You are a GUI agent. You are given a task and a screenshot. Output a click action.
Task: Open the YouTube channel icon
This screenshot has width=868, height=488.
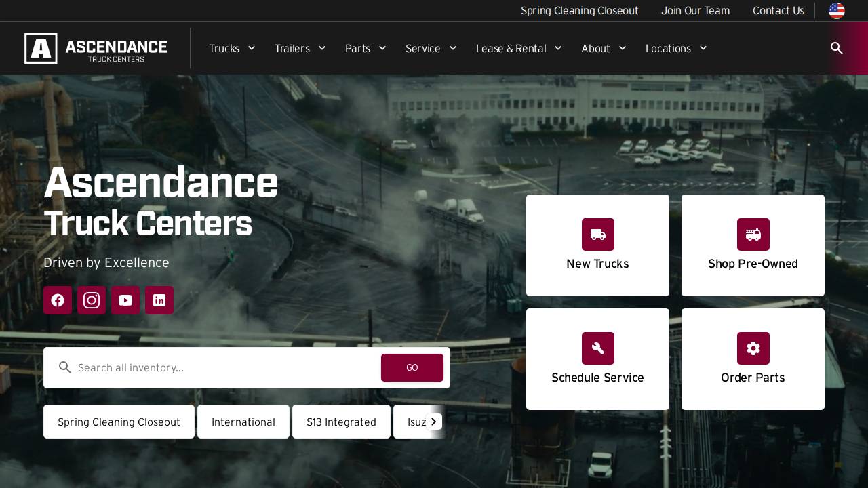(x=125, y=300)
